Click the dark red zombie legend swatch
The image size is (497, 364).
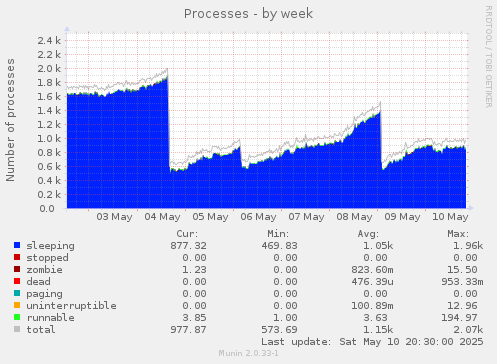[17, 269]
